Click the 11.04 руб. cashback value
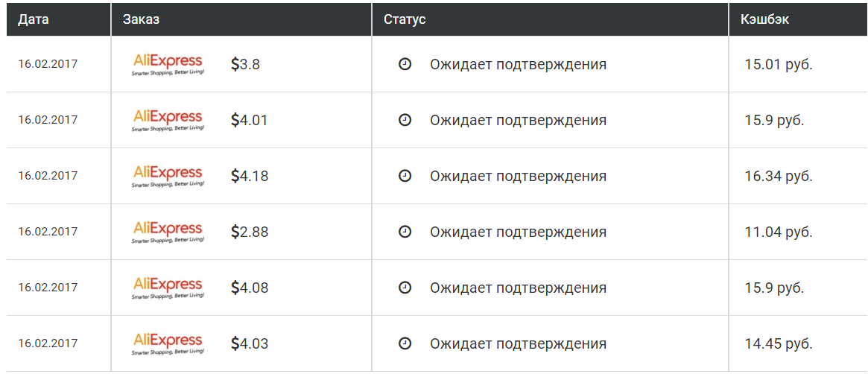The height and width of the screenshot is (374, 868). click(779, 232)
